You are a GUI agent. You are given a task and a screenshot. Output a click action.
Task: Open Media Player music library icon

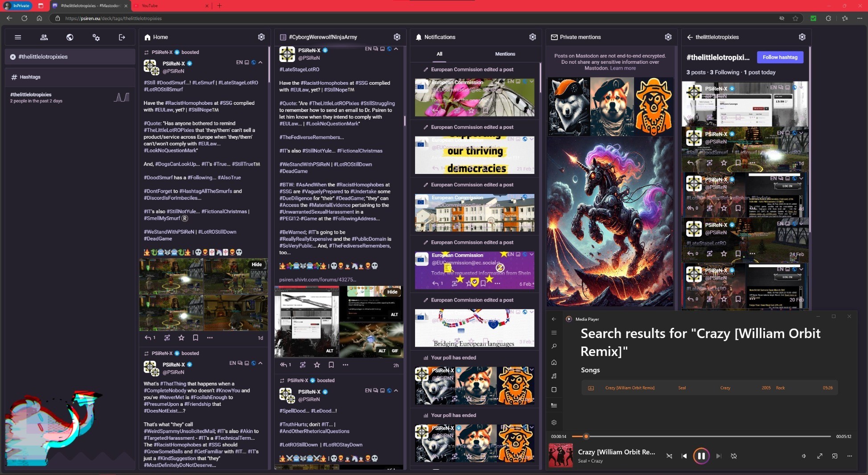[554, 376]
